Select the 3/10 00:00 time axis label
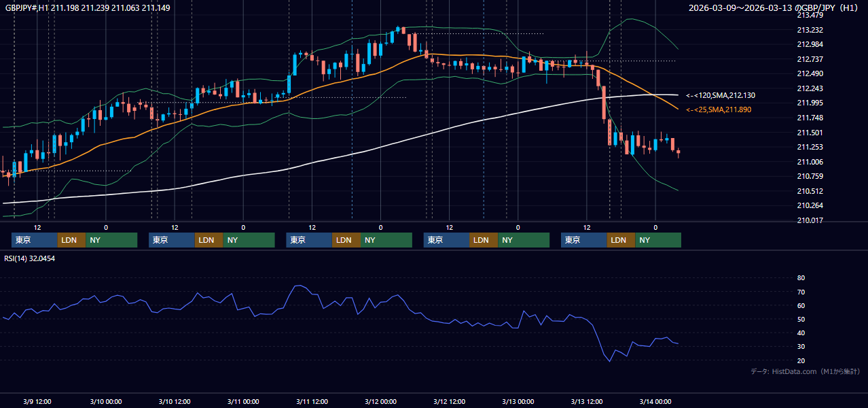 pos(105,401)
